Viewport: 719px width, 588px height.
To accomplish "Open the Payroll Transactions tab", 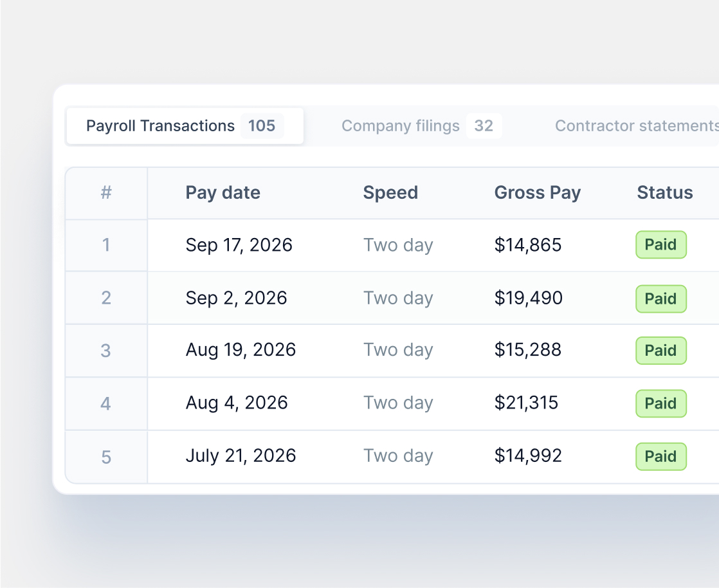I will [185, 126].
